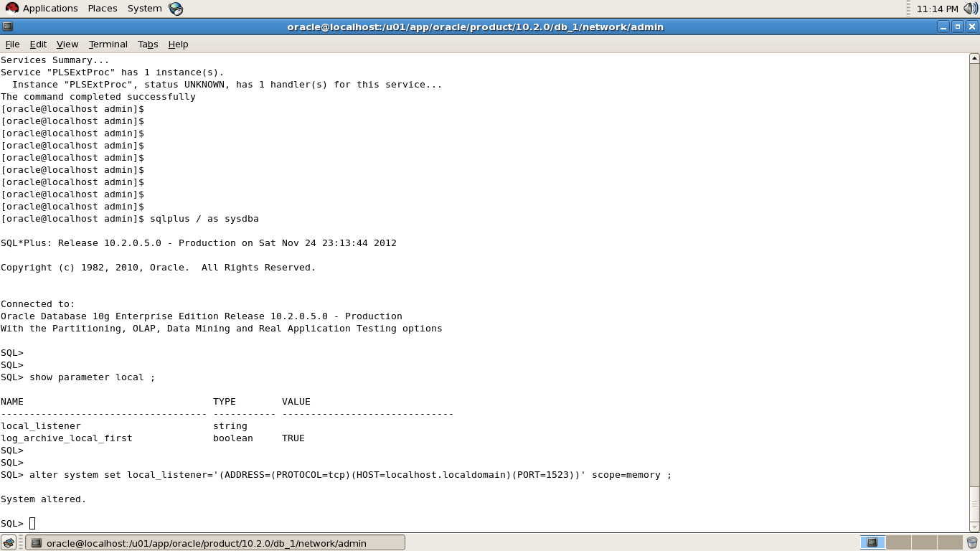This screenshot has width=980, height=551.
Task: Open the Tabs menu
Action: (148, 44)
